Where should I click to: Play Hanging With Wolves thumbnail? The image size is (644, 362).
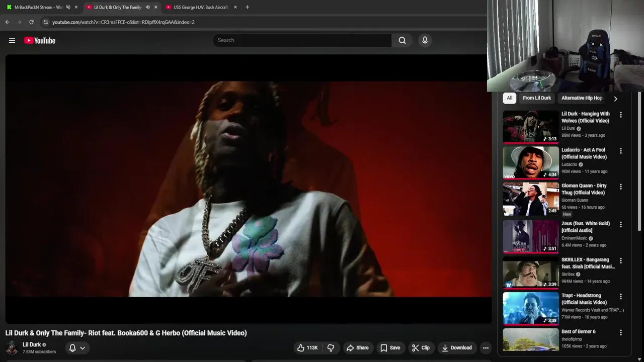coord(531,127)
